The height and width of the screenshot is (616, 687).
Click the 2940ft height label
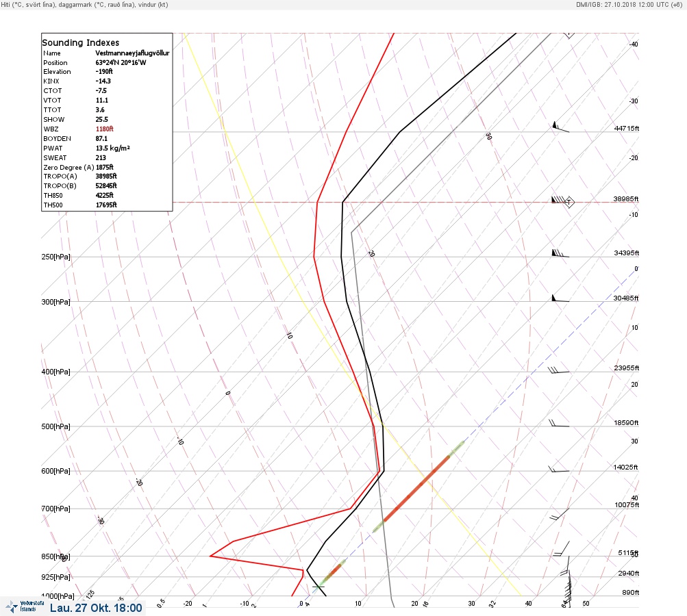tap(629, 573)
